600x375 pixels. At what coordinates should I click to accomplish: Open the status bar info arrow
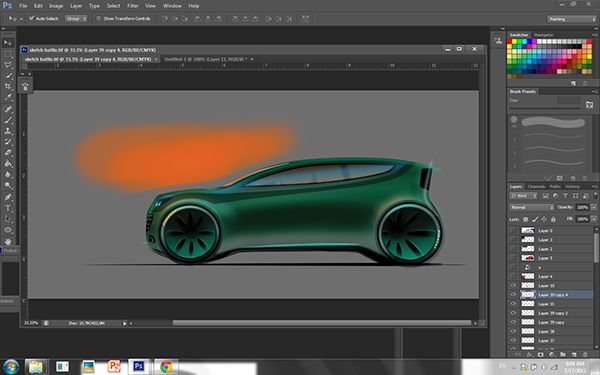tap(124, 323)
